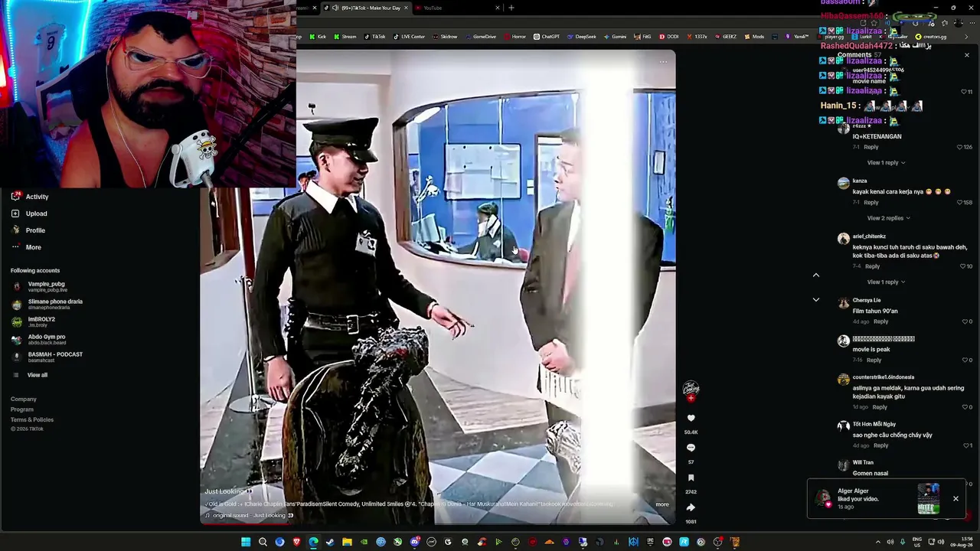The width and height of the screenshot is (980, 551).
Task: Open the Skidrow bookmark
Action: click(445, 37)
